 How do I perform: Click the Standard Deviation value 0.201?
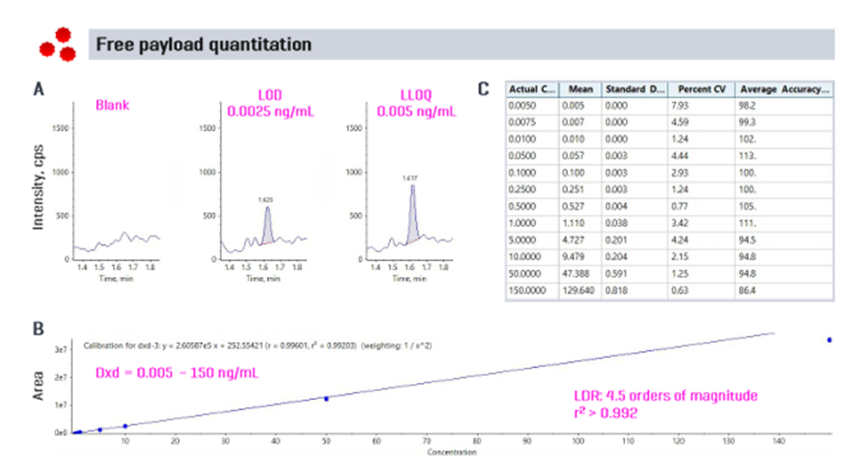[x=616, y=240]
